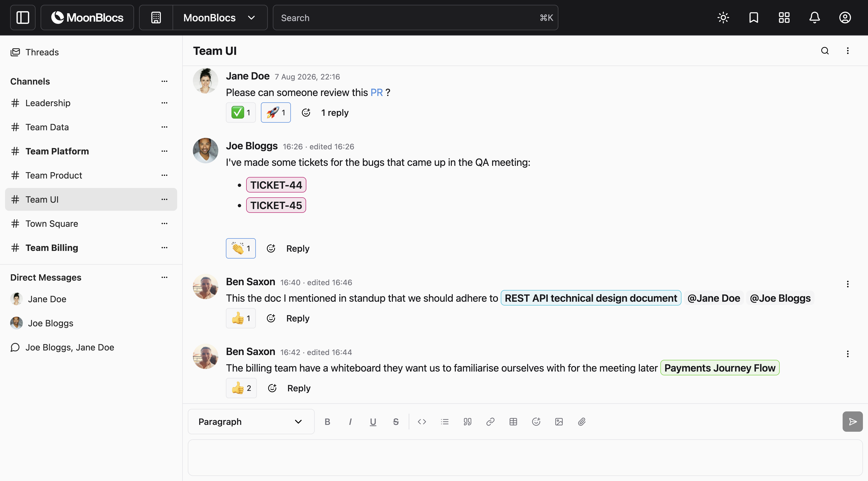Open notifications bell icon
The height and width of the screenshot is (481, 868).
tap(814, 18)
